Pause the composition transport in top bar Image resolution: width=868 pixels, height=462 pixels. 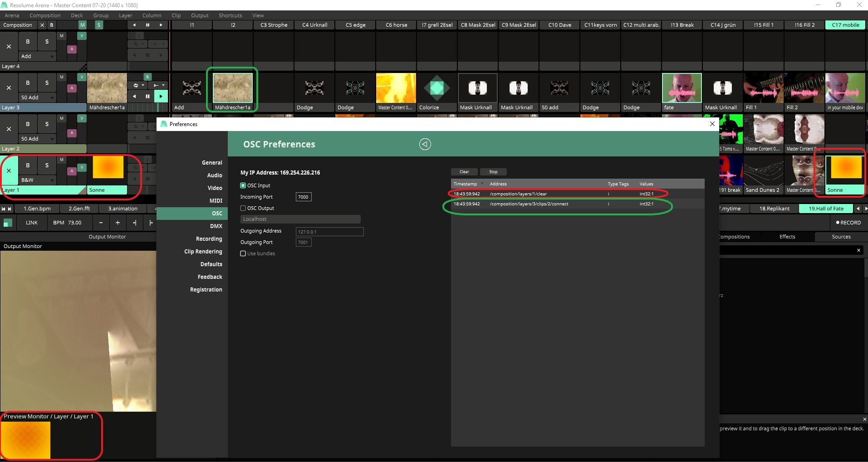147,25
